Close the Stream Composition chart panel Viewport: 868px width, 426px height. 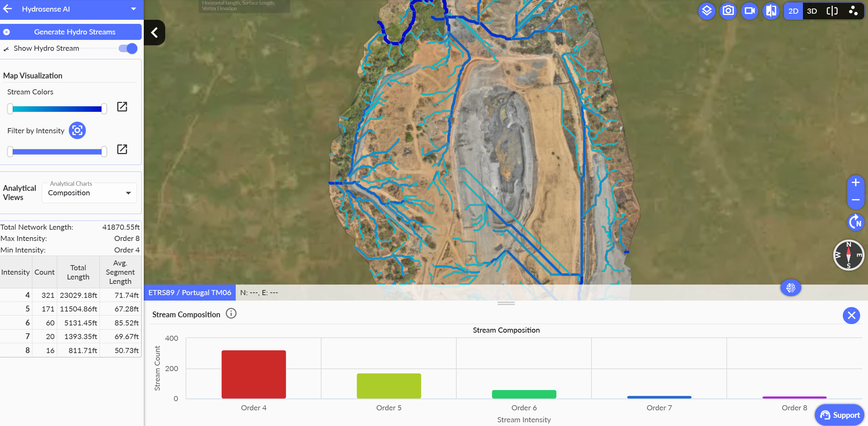[x=851, y=315]
